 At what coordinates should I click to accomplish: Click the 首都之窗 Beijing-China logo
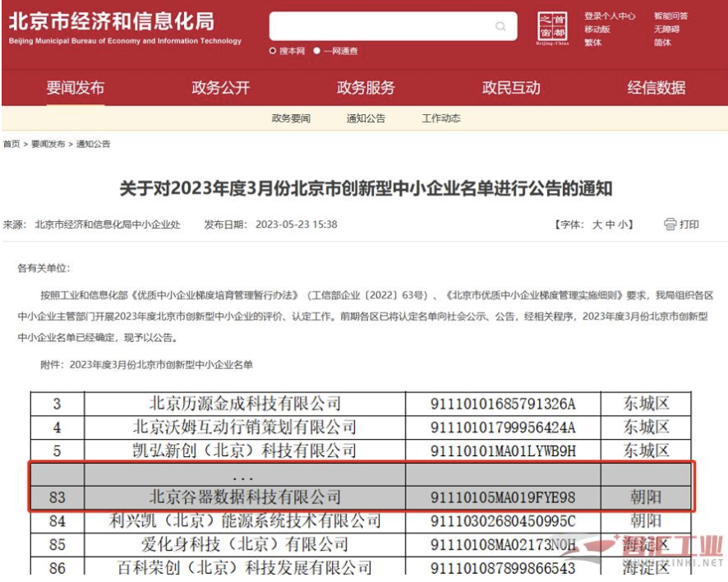point(552,29)
